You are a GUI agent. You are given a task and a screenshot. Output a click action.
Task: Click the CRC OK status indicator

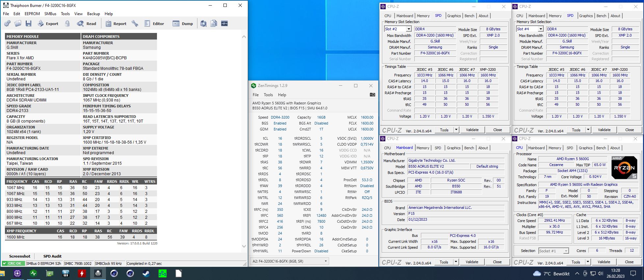pyautogui.click(x=13, y=263)
